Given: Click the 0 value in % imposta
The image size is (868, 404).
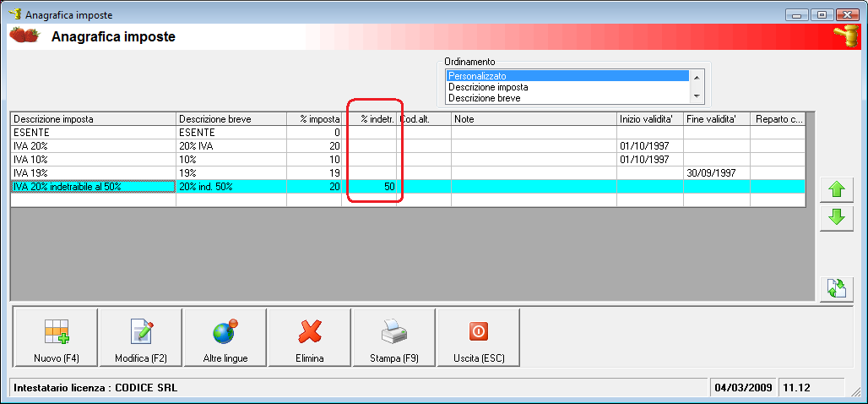Looking at the screenshot, I should tap(314, 133).
